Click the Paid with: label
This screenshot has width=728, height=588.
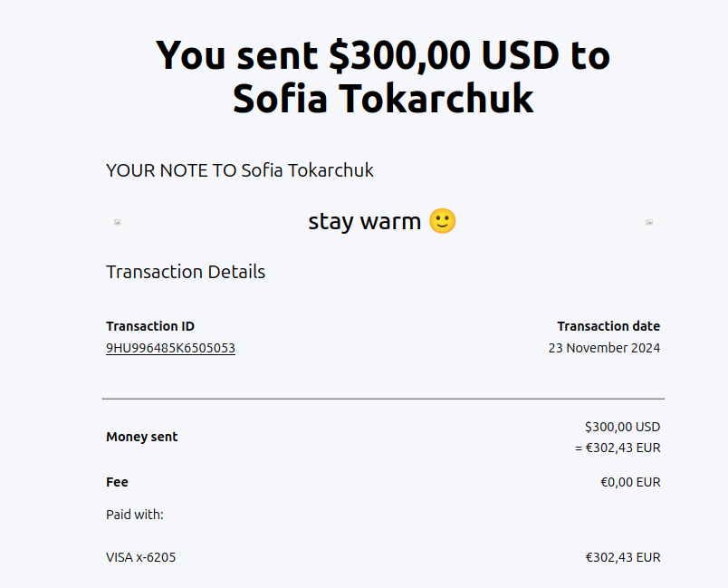point(134,515)
